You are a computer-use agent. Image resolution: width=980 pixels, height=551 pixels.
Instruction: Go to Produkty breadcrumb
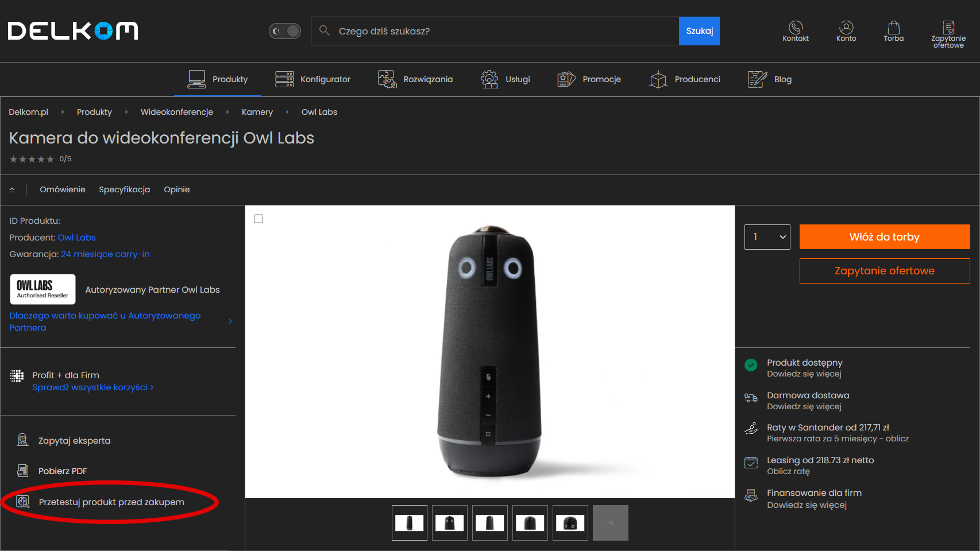94,112
